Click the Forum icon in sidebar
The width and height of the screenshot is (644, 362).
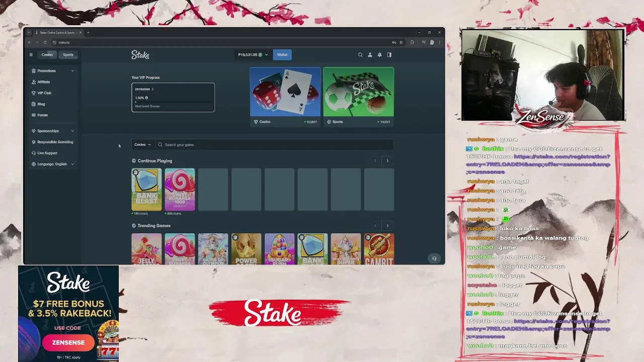(x=34, y=115)
